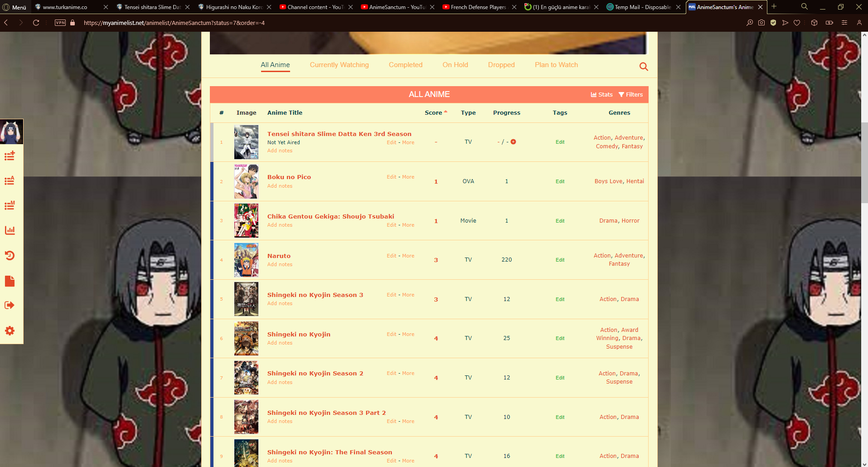
Task: Expand More for Chika Gentou Gekiga row
Action: pos(408,225)
